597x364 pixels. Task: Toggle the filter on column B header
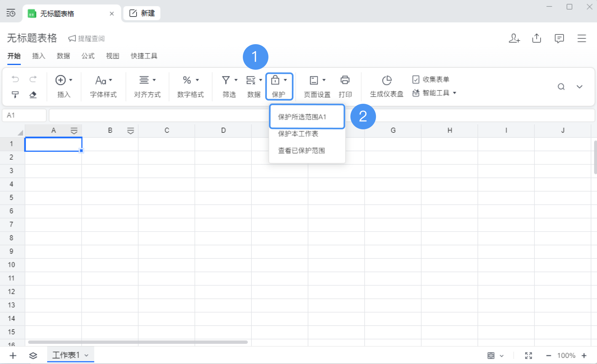[x=130, y=130]
